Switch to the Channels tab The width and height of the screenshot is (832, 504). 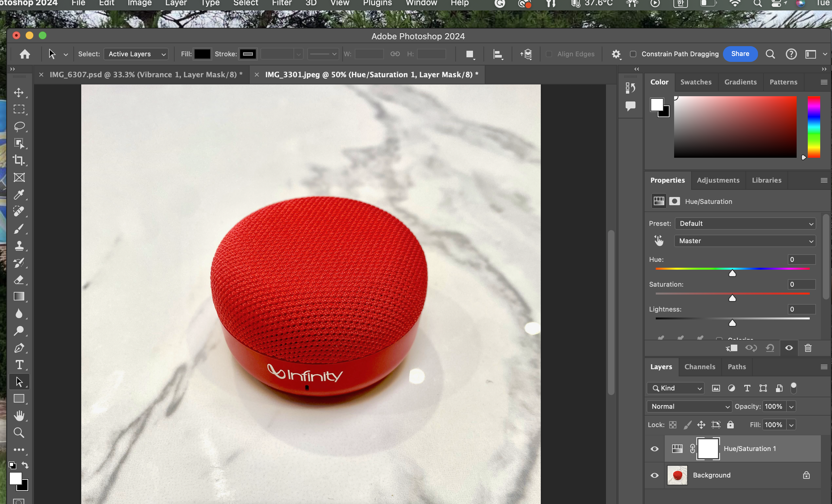[700, 367]
